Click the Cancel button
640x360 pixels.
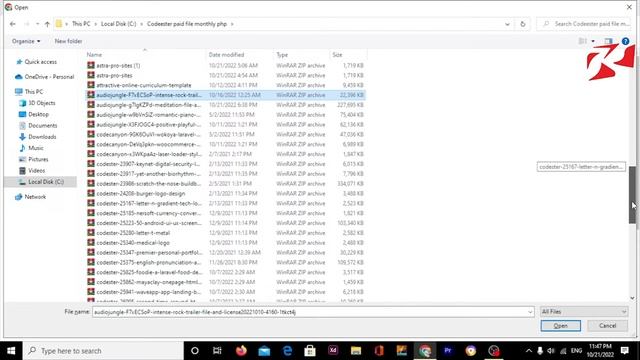(x=607, y=326)
